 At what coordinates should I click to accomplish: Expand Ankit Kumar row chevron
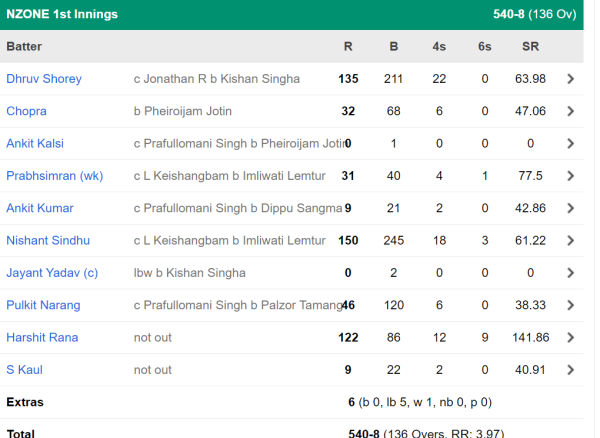pyautogui.click(x=570, y=208)
